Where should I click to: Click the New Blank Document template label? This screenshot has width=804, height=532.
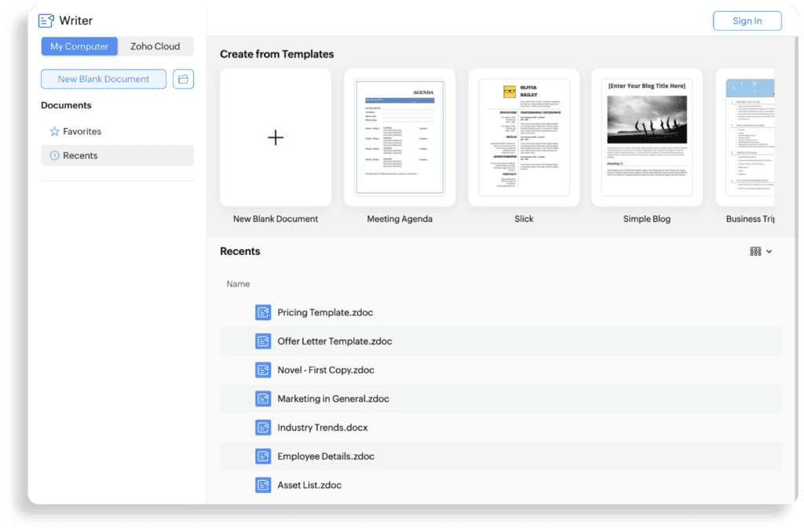[276, 219]
